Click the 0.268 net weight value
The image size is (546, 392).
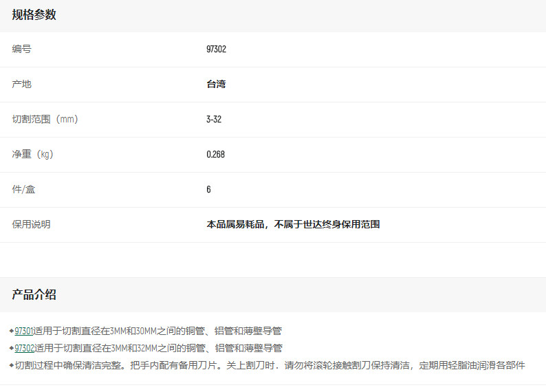215,155
